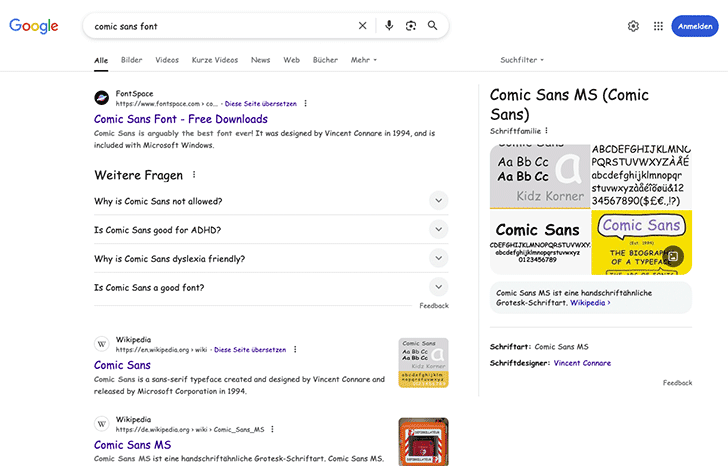Open the black Comic Sans specimen image
The image size is (728, 466).
[x=540, y=242]
